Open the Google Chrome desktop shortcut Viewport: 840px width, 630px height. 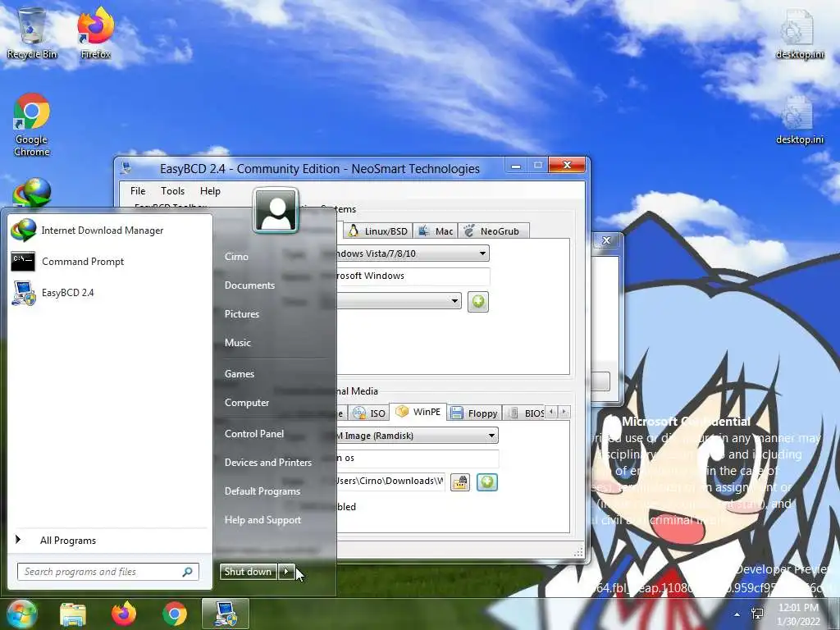click(x=32, y=125)
